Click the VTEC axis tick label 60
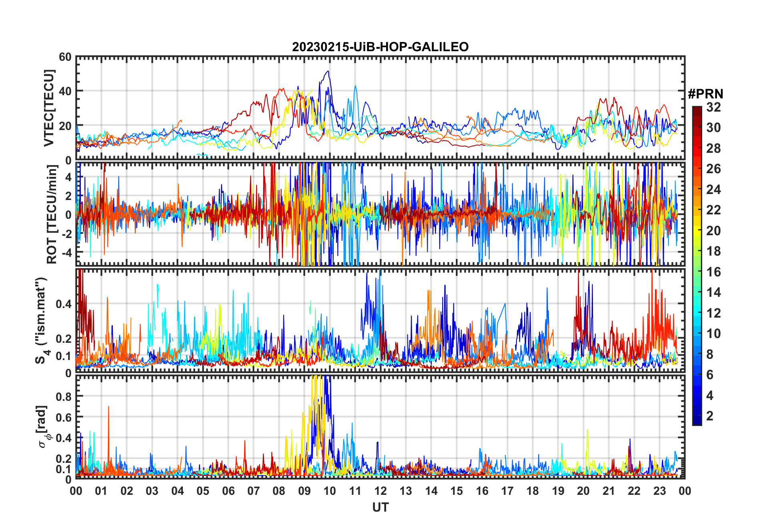 tap(65, 57)
